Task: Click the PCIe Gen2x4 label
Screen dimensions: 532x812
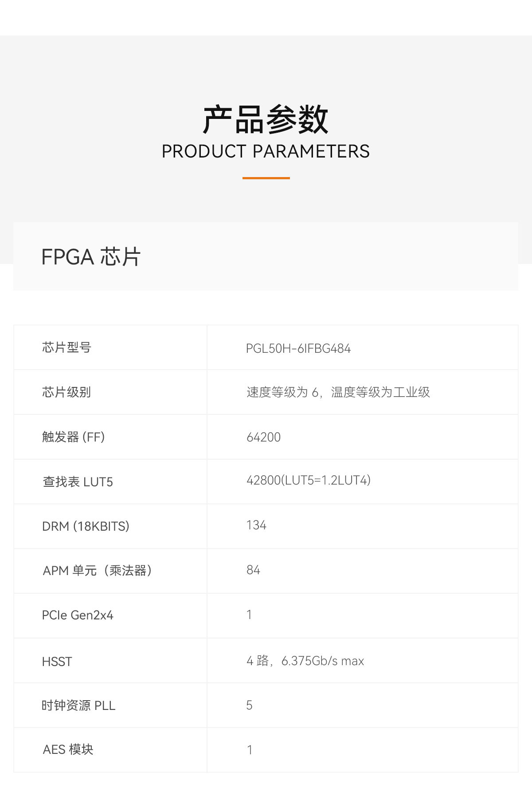Action: point(78,615)
